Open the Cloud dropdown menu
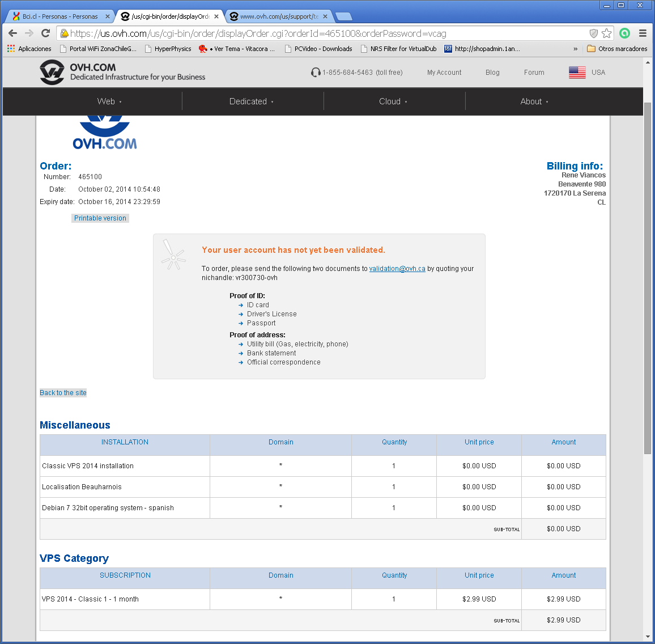Screen dimensions: 655x644 tap(393, 101)
